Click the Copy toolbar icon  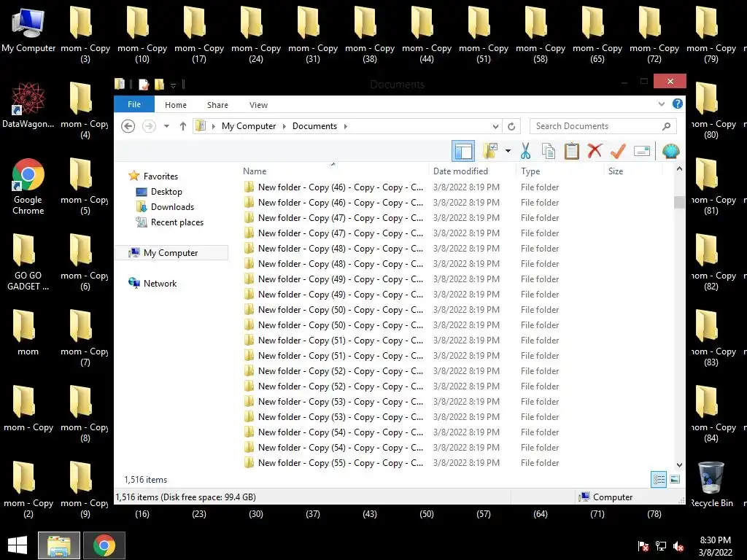pyautogui.click(x=549, y=151)
